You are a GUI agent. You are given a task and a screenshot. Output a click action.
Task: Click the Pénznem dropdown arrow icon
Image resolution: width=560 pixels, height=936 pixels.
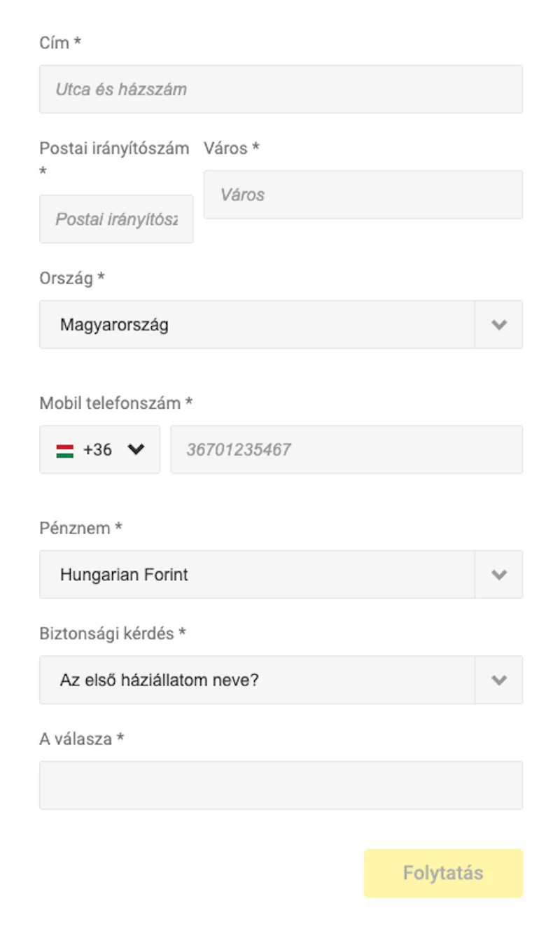click(x=498, y=575)
